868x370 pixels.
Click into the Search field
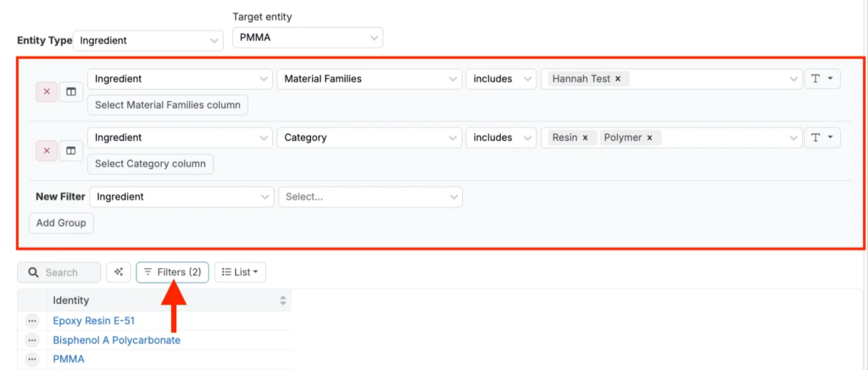tap(66, 272)
